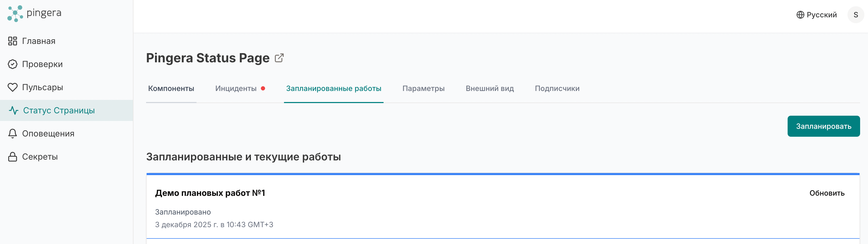868x244 pixels.
Task: Open Оповещения via the bell icon
Action: tap(12, 134)
